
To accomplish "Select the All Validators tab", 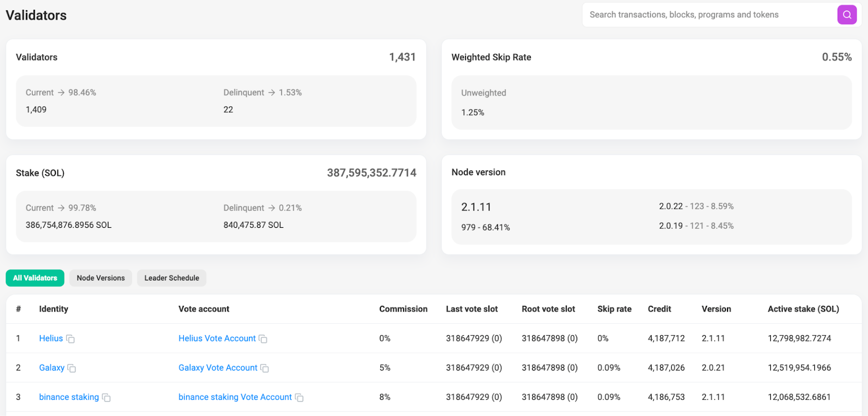I will (35, 278).
